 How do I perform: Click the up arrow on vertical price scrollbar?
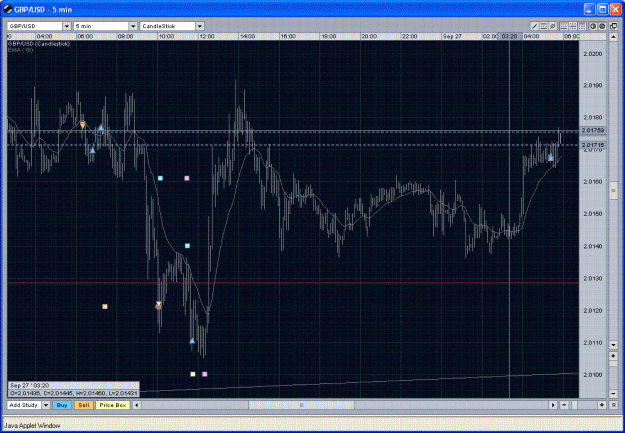[613, 37]
